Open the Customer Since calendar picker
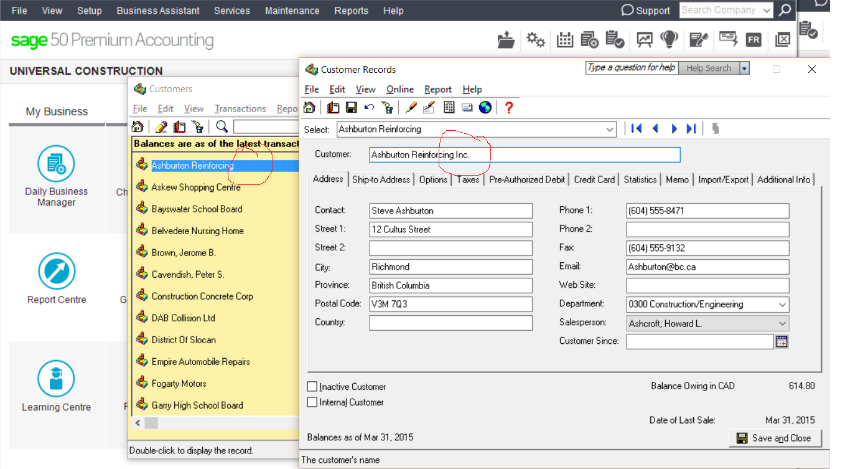The image size is (868, 469). point(782,341)
